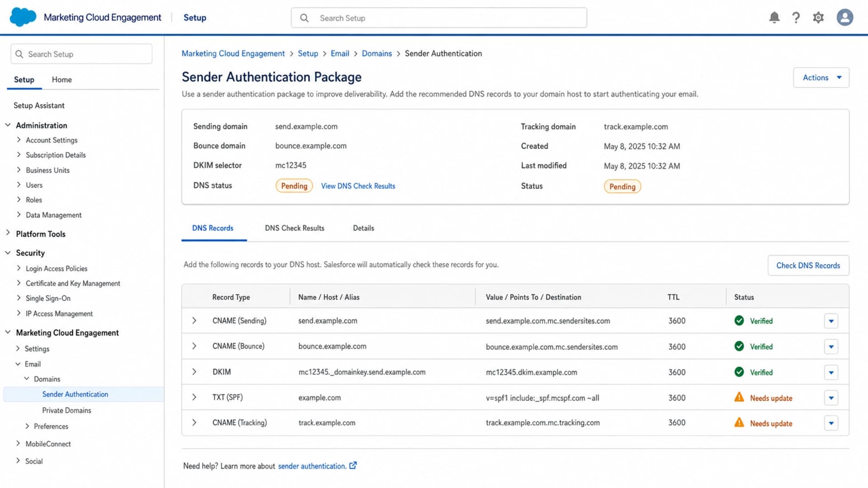Image resolution: width=868 pixels, height=488 pixels.
Task: Select Sender Authentication in the sidebar
Action: tap(83, 394)
